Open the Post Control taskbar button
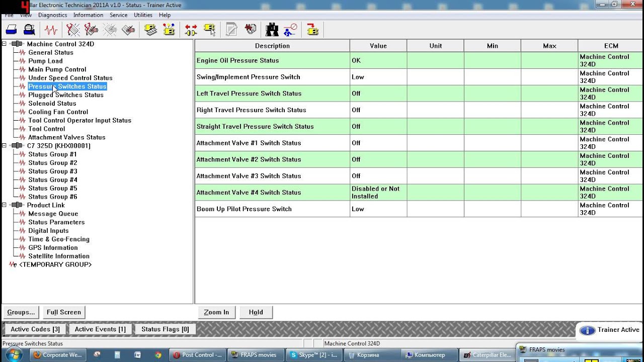 click(x=197, y=355)
